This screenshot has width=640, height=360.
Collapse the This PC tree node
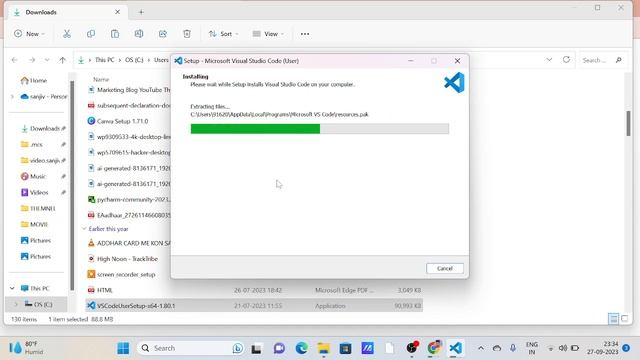coord(12,288)
